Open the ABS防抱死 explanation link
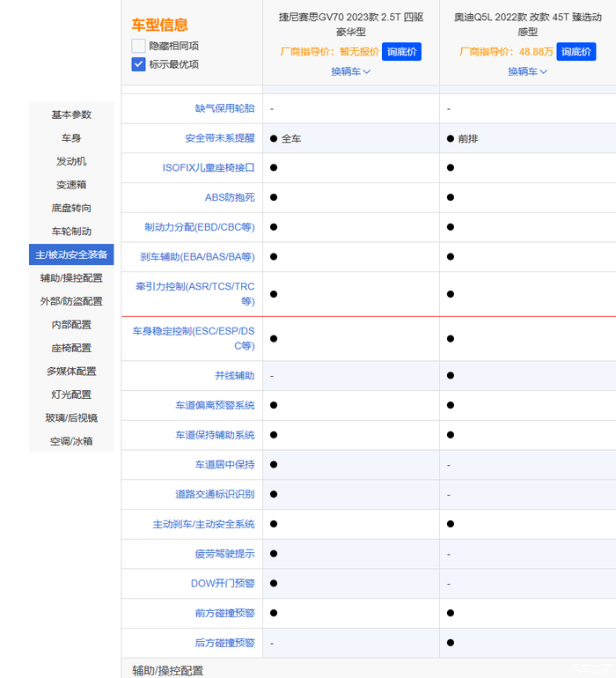Viewport: 616px width, 678px height. tap(230, 197)
